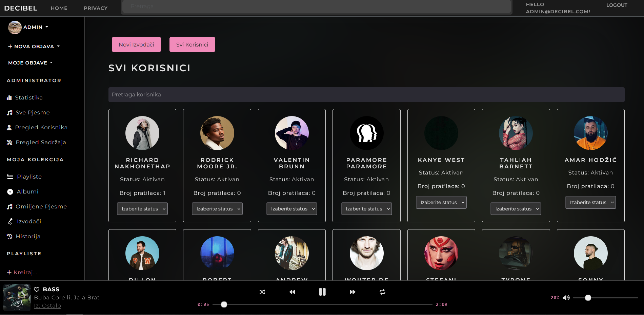The image size is (644, 315).
Task: Click the Pretraga korisnika search field
Action: click(366, 95)
